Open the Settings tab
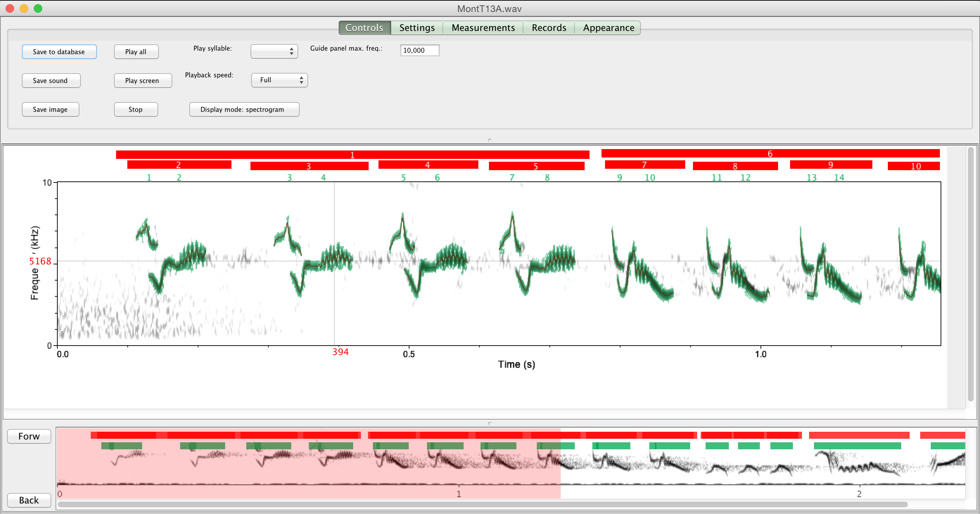The width and height of the screenshot is (980, 514). click(x=416, y=28)
